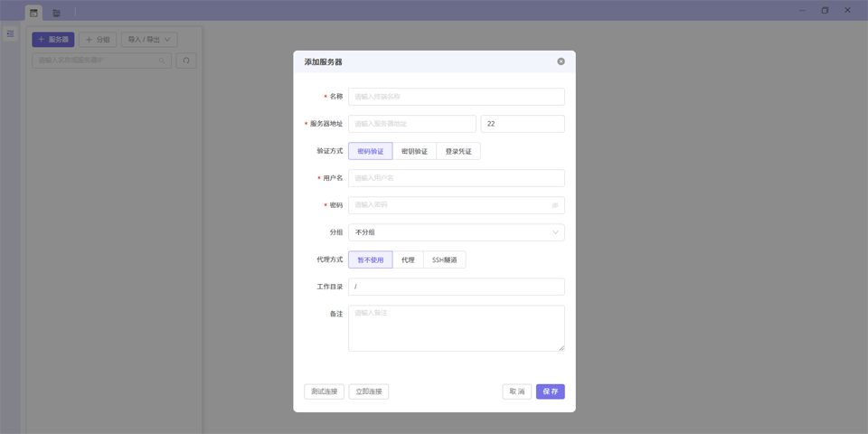Image resolution: width=868 pixels, height=434 pixels.
Task: Open the 导入 / 导出 dropdown menu
Action: pyautogui.click(x=149, y=40)
